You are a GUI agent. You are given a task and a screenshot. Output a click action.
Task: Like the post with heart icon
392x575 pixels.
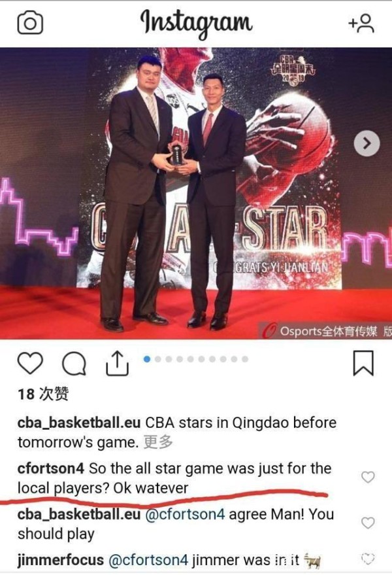pos(30,363)
